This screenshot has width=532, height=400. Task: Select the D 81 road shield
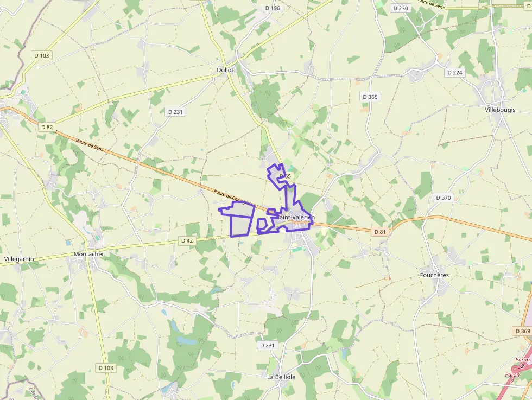[380, 232]
